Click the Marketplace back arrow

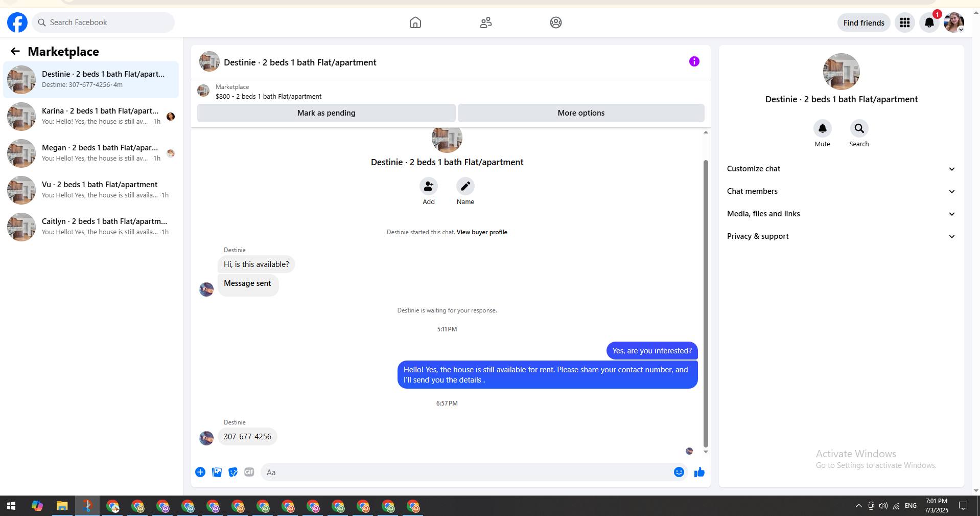pyautogui.click(x=15, y=51)
